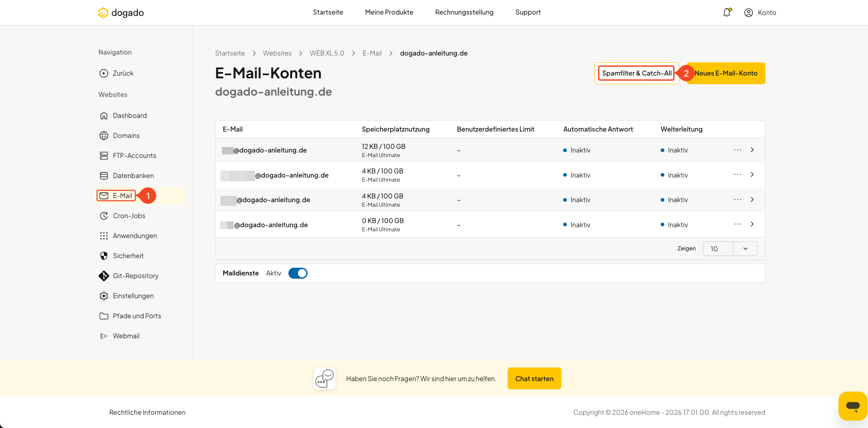Select Domains in the sidebar
This screenshot has width=868, height=428.
point(126,136)
